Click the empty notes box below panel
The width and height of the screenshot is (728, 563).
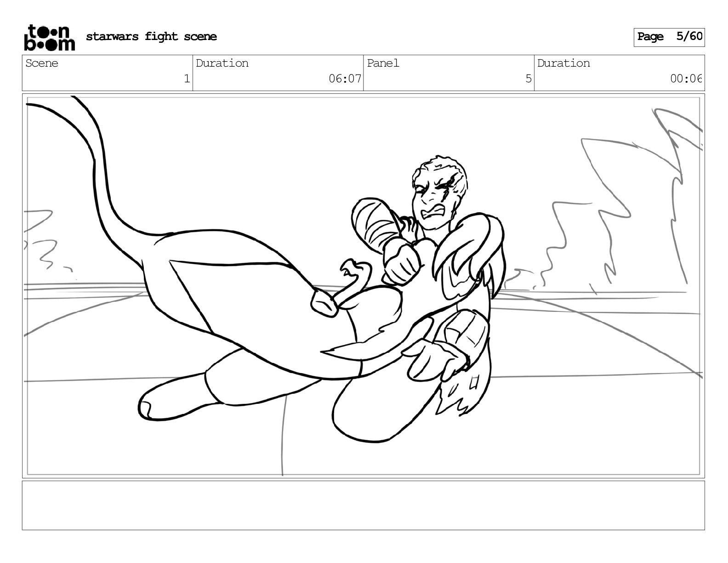click(x=363, y=505)
